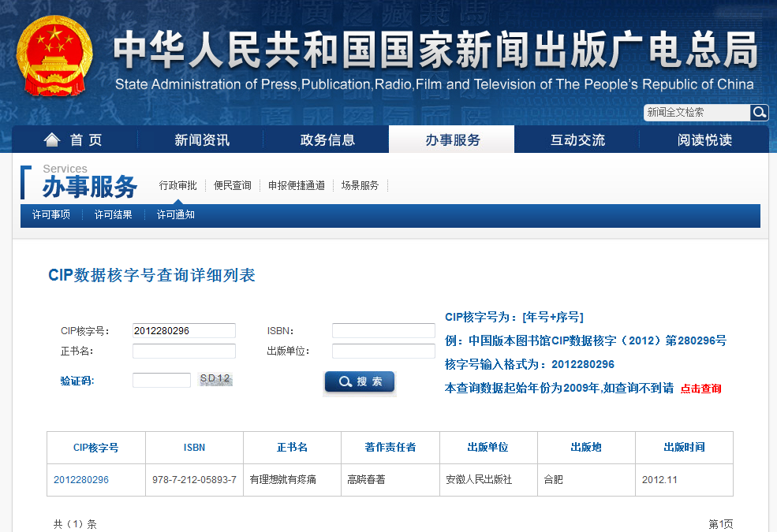Open the 新闻资讯 navigation tab
The height and width of the screenshot is (532, 777).
[202, 140]
